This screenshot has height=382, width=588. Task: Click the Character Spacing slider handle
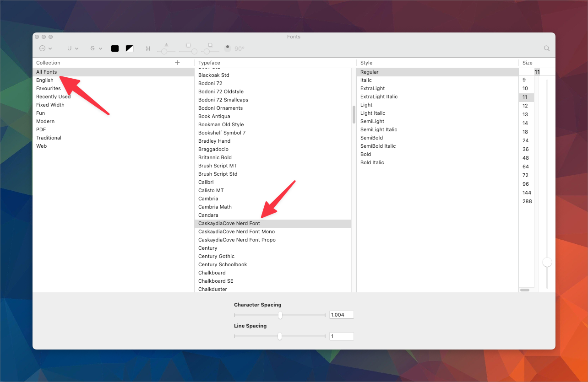click(x=279, y=315)
